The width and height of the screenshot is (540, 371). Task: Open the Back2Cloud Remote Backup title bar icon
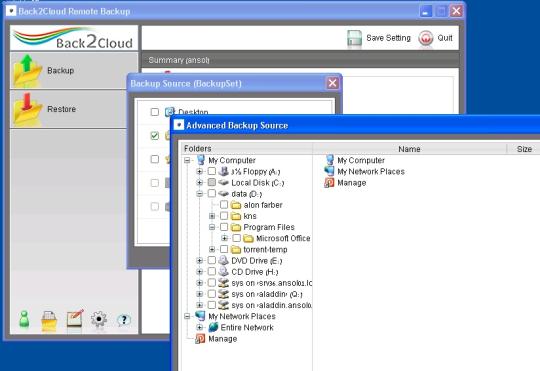(11, 11)
